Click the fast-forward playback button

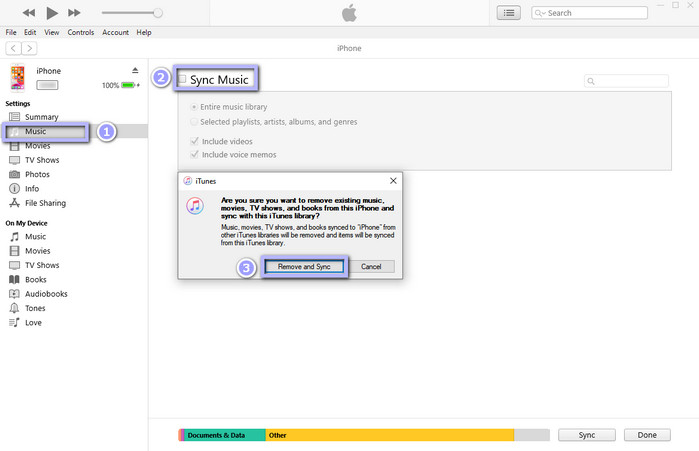point(74,13)
